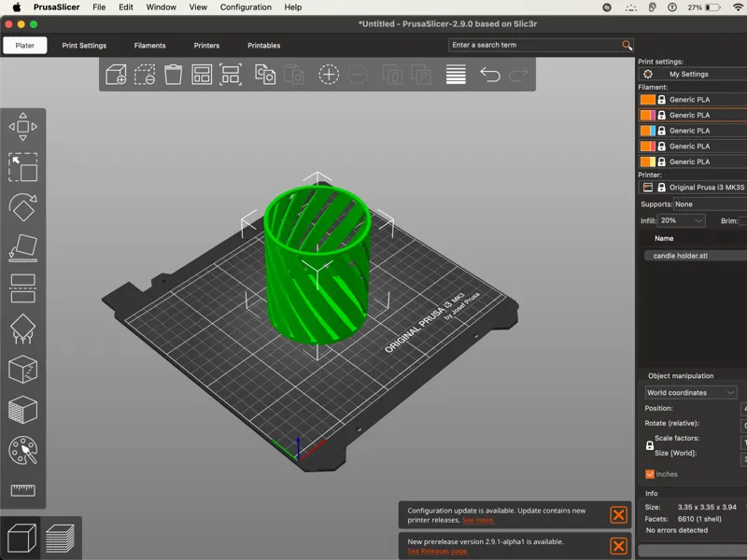Switch to sliced Preview layers view
Image resolution: width=747 pixels, height=560 pixels.
coord(61,539)
